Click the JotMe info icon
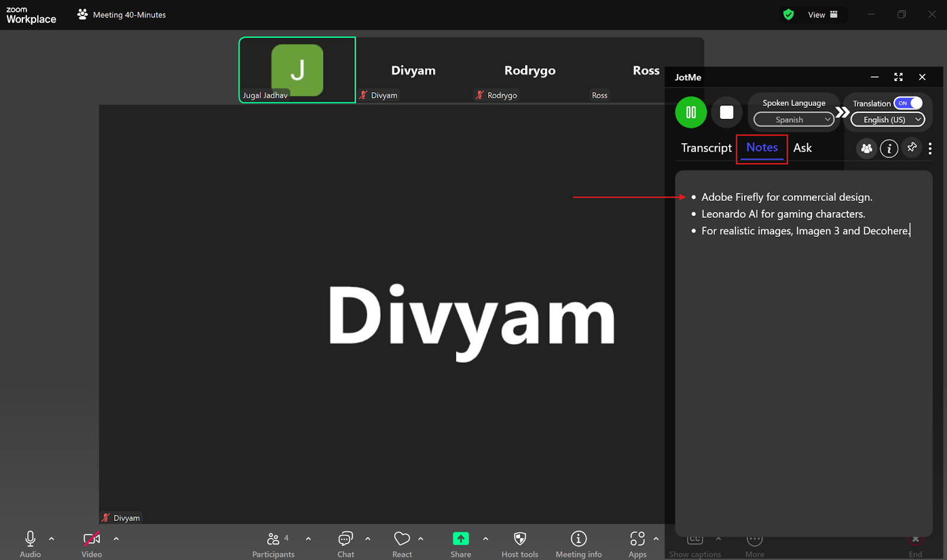Screen dimensions: 947x560 click(889, 149)
